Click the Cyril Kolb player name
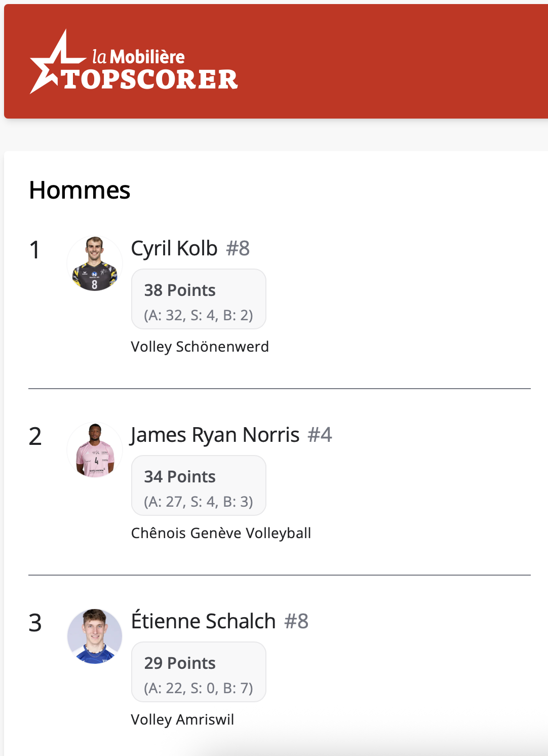The image size is (548, 756). 174,248
